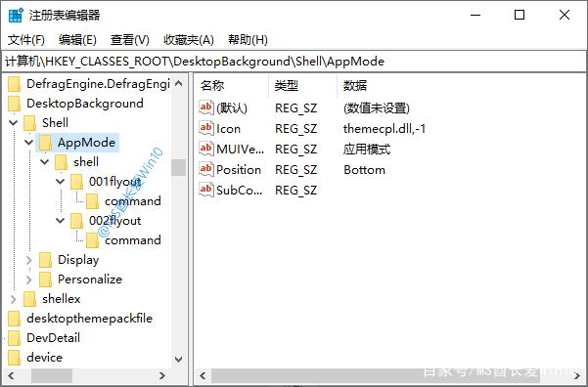Open the 收藏夹(A) favorites menu
This screenshot has height=387, width=588.
[189, 40]
